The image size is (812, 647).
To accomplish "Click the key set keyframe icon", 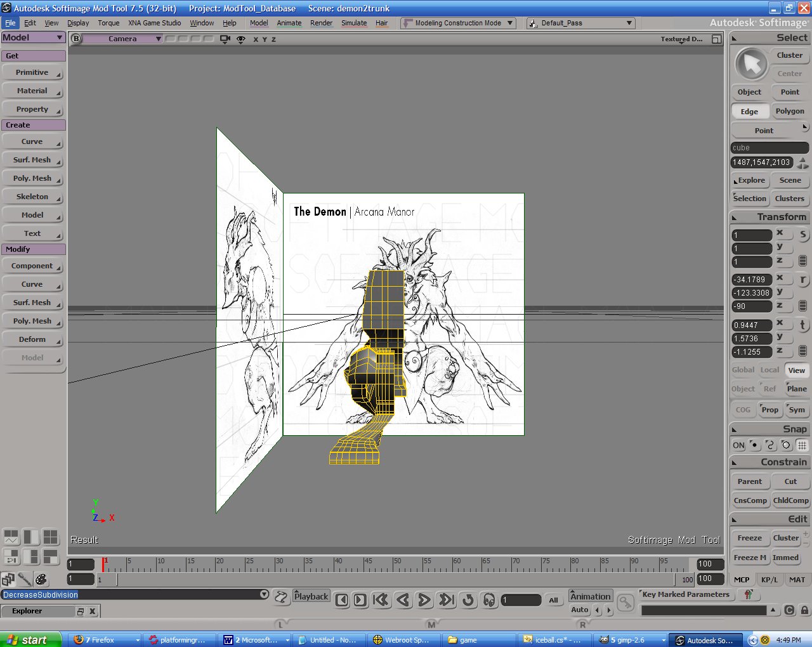I will 625,603.
